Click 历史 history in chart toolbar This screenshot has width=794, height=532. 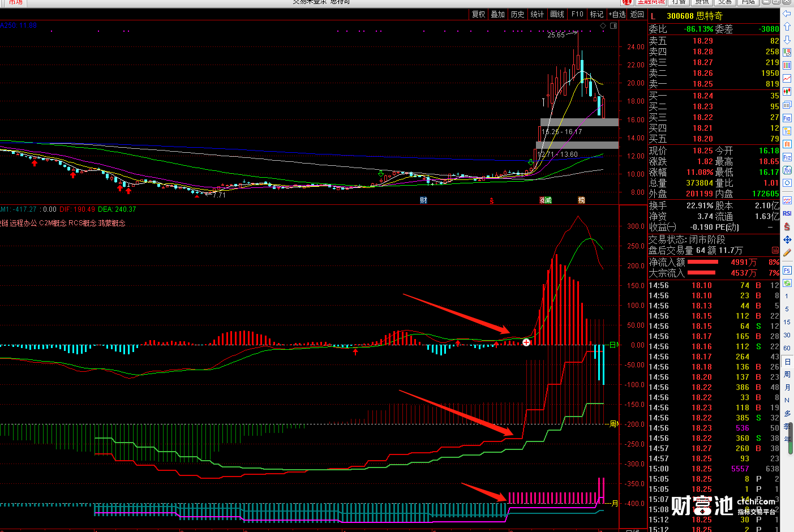click(x=518, y=14)
